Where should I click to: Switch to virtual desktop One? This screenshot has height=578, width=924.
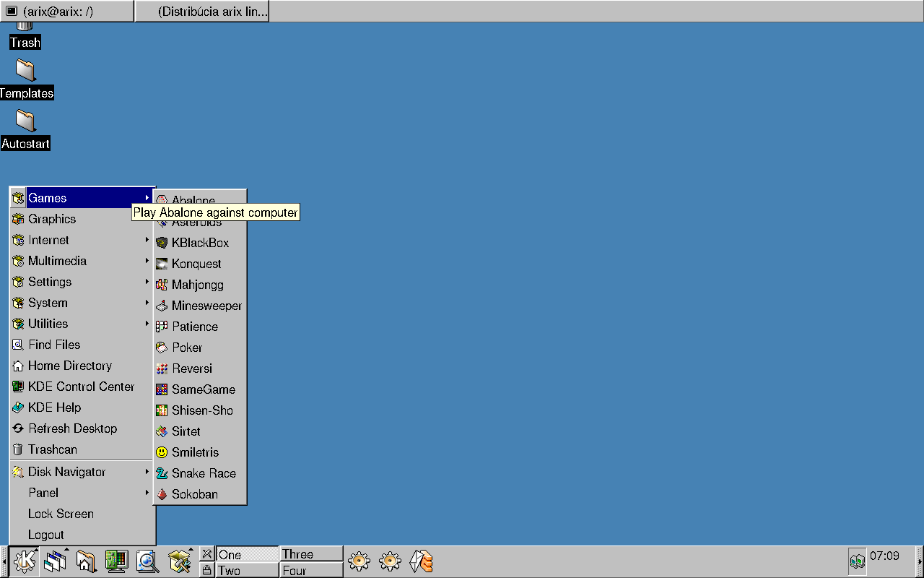click(x=247, y=554)
